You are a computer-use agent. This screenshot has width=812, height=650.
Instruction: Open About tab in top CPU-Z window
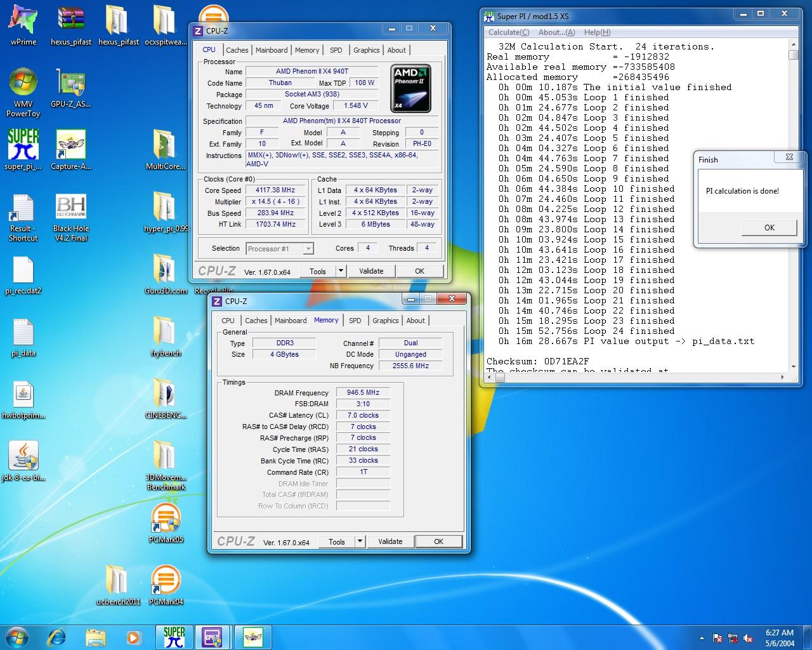[x=396, y=50]
